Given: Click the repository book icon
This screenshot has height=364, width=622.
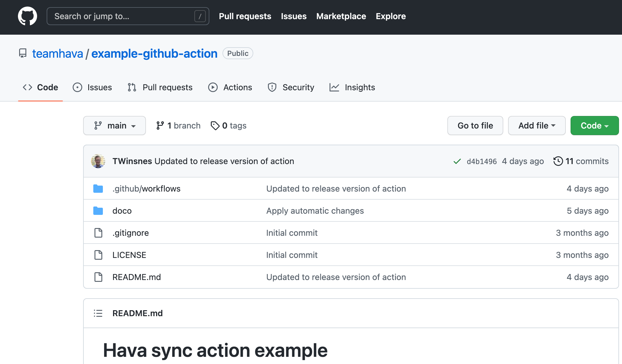Looking at the screenshot, I should click(23, 53).
